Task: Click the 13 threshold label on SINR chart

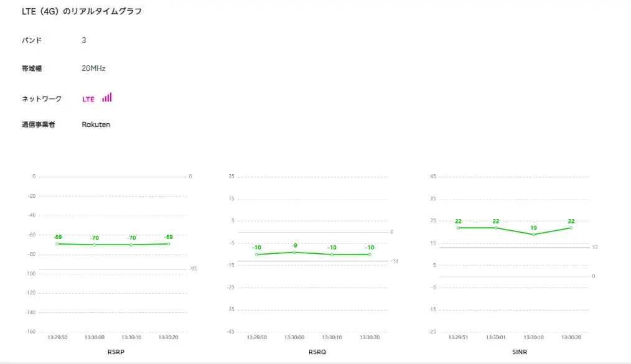Action: (595, 248)
